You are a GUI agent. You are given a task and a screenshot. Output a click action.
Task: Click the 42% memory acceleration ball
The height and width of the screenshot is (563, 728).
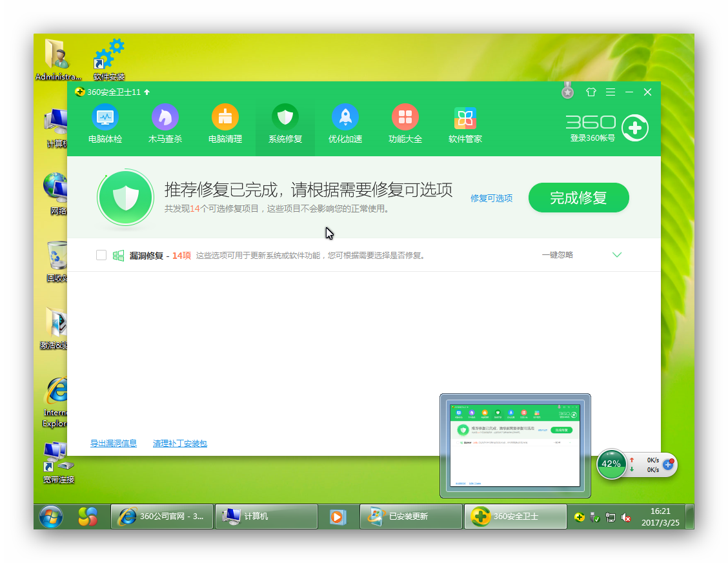(x=611, y=464)
